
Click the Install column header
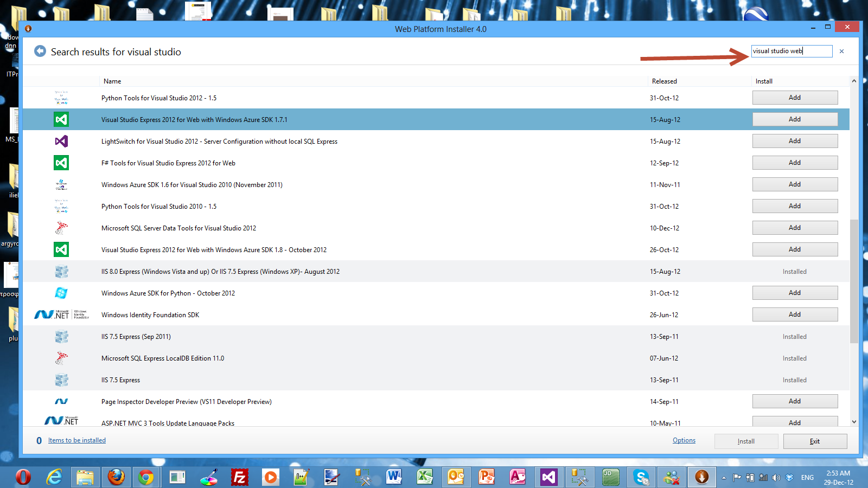click(x=764, y=81)
